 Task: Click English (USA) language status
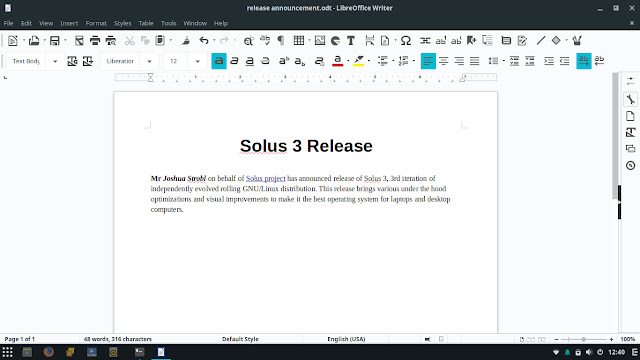pyautogui.click(x=346, y=339)
